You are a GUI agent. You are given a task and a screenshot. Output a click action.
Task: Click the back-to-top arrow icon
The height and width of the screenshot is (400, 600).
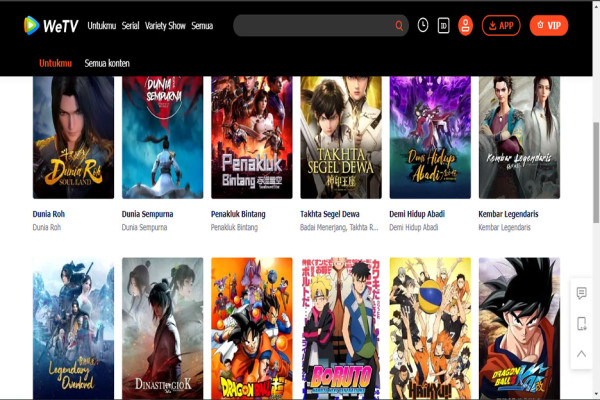tap(582, 353)
